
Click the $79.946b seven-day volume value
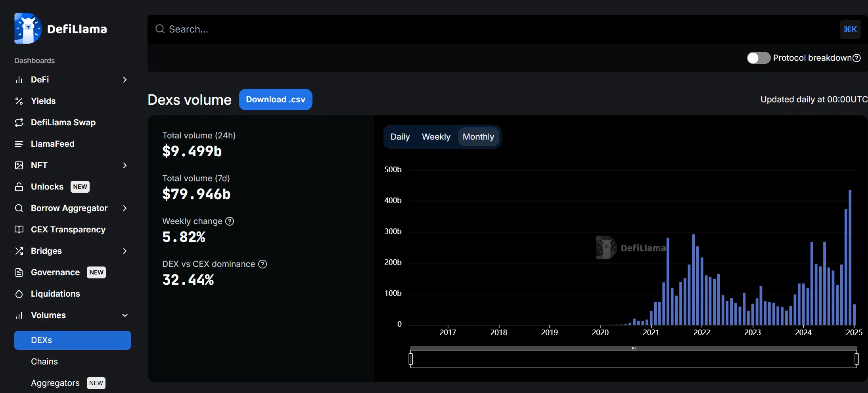click(x=196, y=194)
